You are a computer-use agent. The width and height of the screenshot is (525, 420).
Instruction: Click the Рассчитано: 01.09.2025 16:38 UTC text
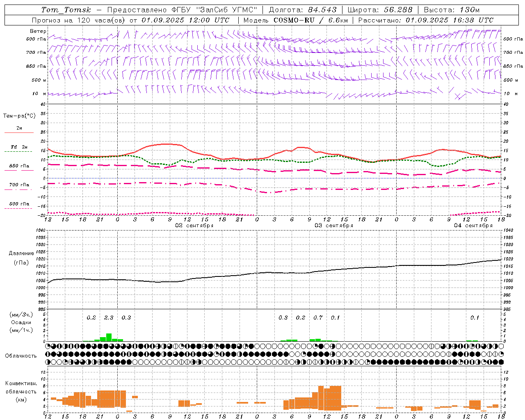[426, 20]
